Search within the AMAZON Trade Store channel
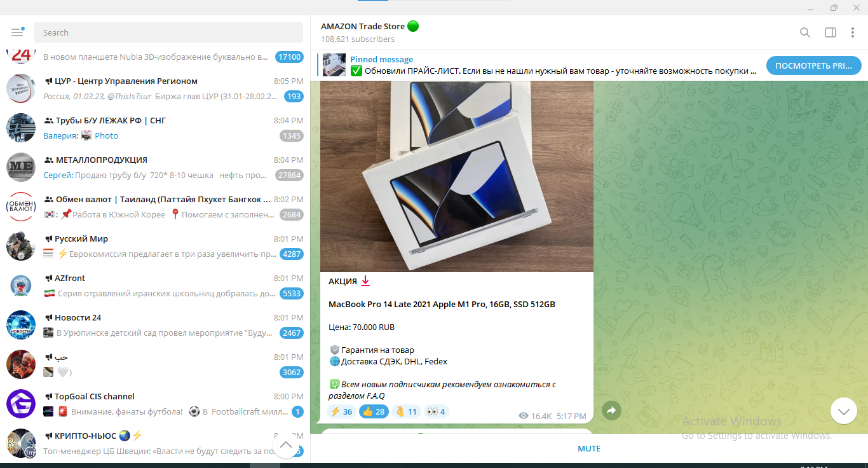Viewport: 868px width, 468px height. coord(805,32)
